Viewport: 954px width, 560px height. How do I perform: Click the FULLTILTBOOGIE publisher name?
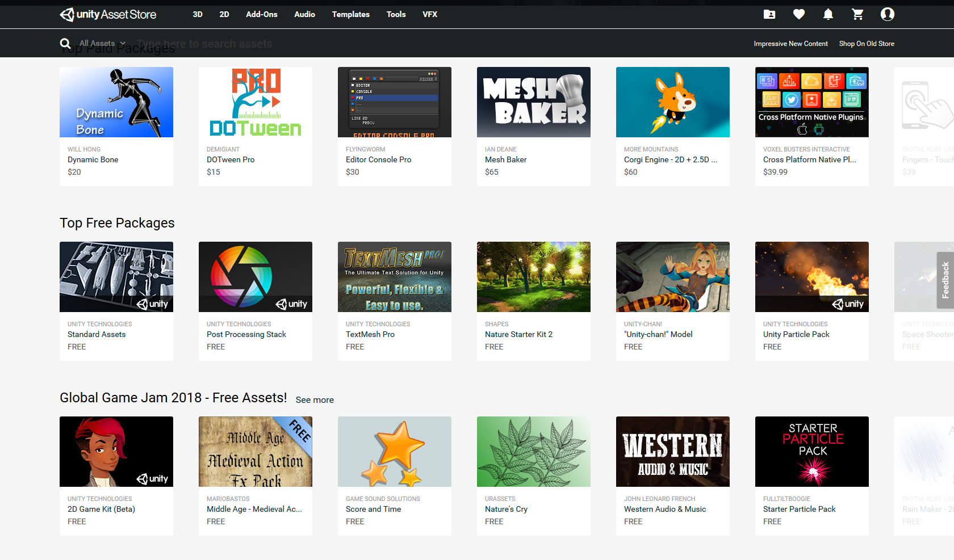pyautogui.click(x=787, y=499)
